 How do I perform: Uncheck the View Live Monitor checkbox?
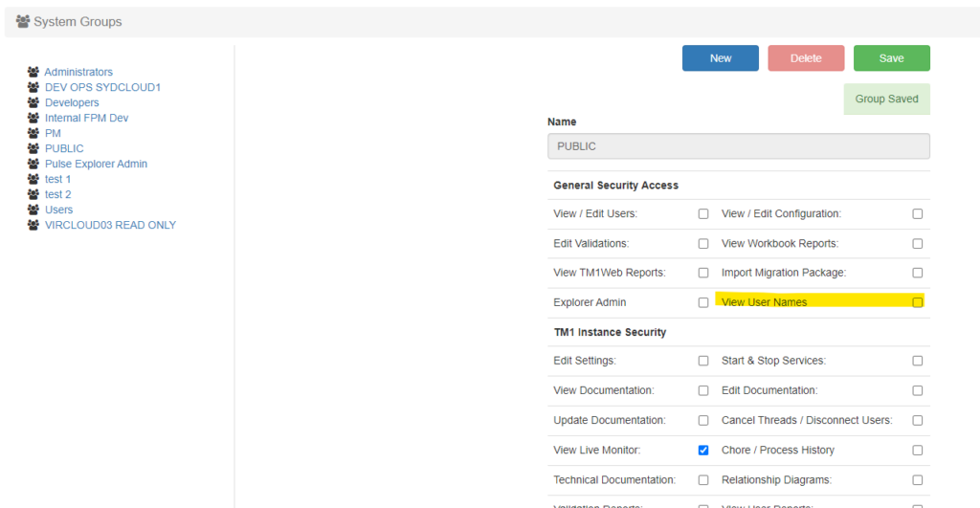click(x=703, y=450)
